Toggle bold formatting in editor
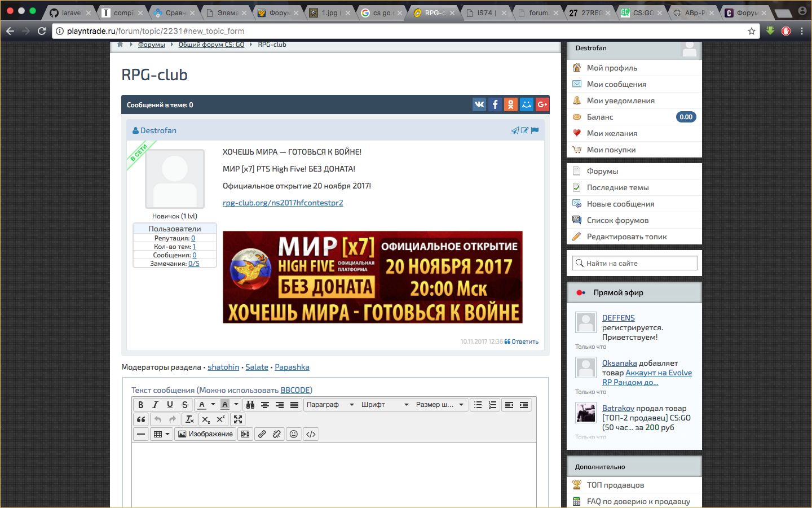The image size is (812, 508). pyautogui.click(x=140, y=405)
